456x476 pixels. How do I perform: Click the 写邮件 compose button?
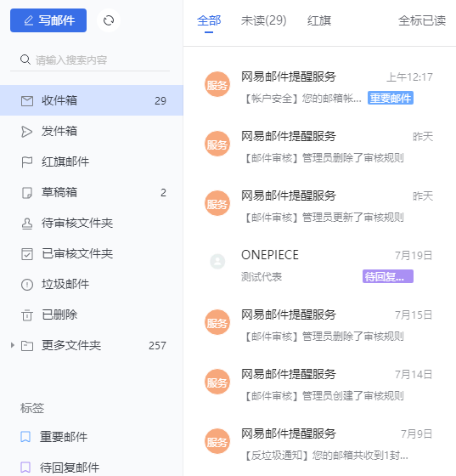tap(48, 20)
